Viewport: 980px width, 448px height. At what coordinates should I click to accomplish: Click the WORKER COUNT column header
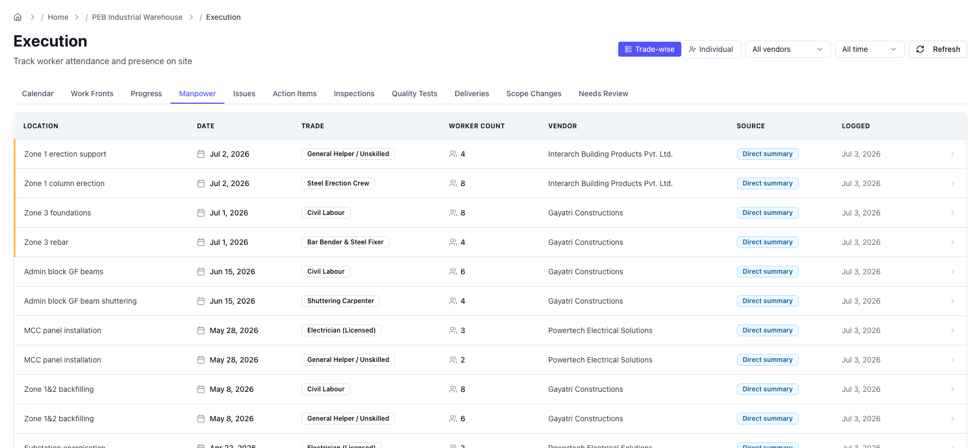click(477, 126)
